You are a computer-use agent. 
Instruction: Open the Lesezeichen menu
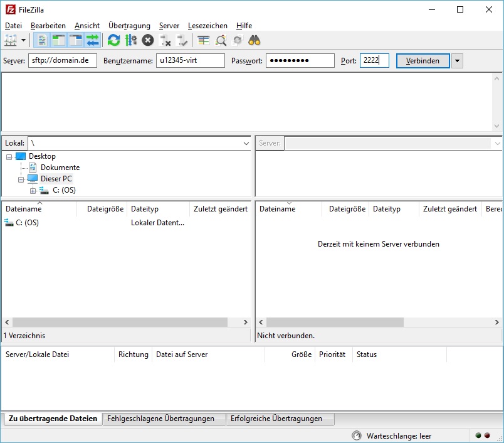point(207,26)
